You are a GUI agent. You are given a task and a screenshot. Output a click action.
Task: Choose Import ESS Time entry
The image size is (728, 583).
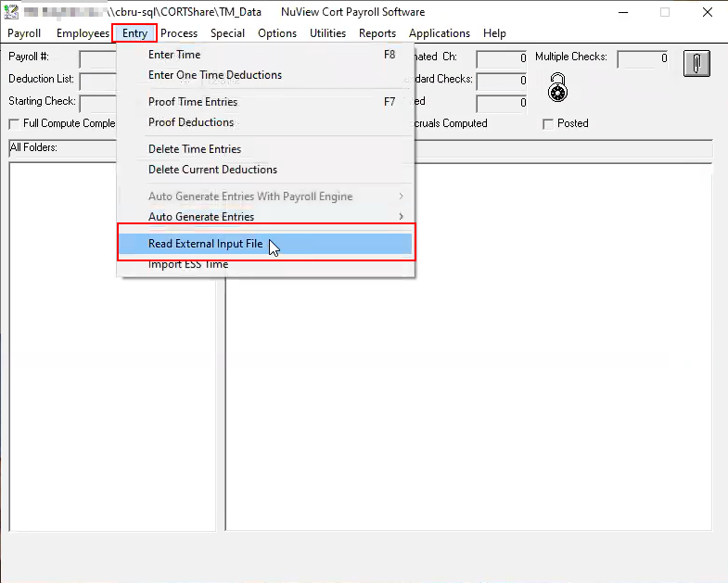[265, 264]
